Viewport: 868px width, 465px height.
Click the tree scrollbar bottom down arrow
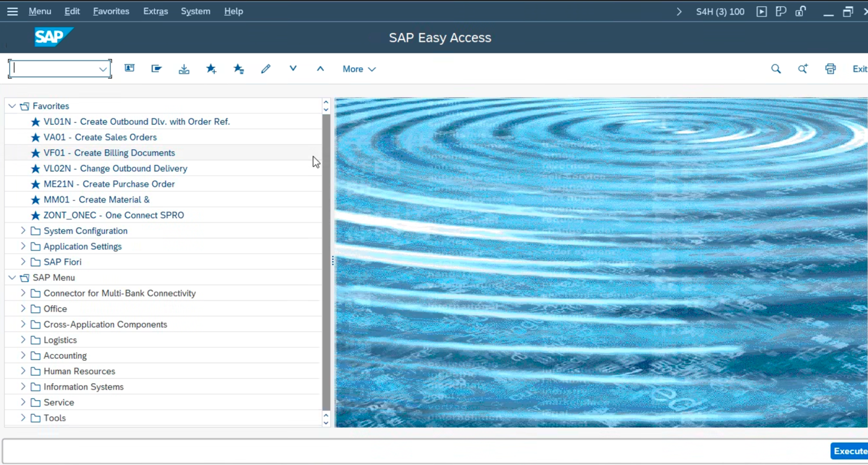326,423
